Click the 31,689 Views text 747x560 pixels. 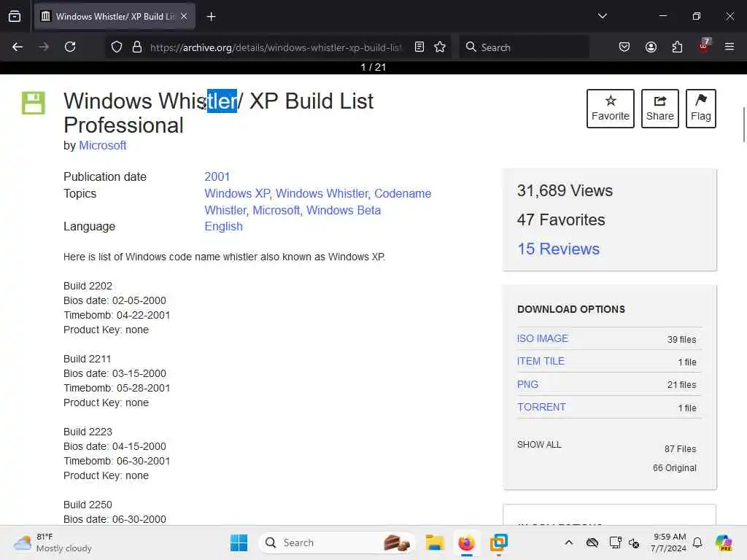coord(565,190)
